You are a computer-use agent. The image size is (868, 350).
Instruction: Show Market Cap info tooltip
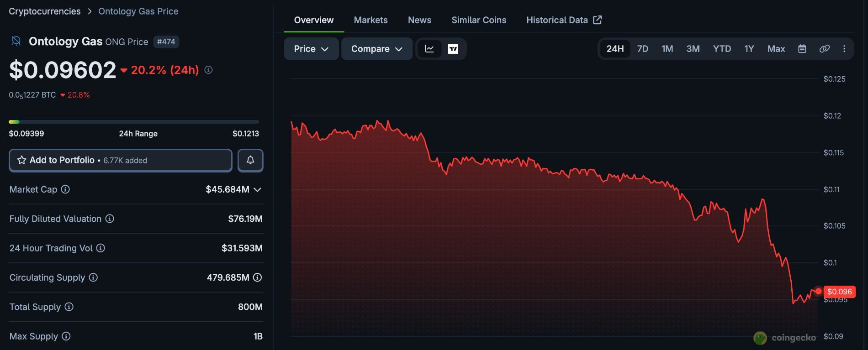point(65,189)
